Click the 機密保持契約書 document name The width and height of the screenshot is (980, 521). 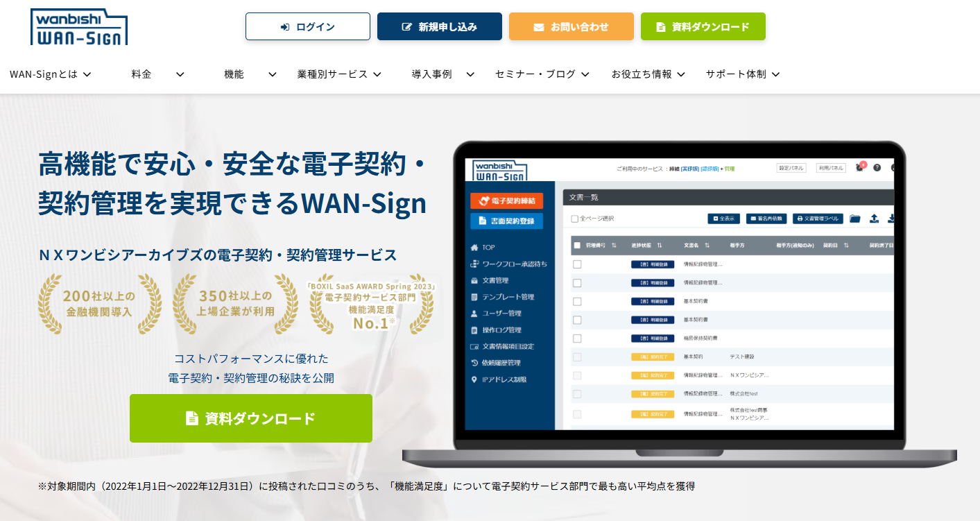click(701, 339)
